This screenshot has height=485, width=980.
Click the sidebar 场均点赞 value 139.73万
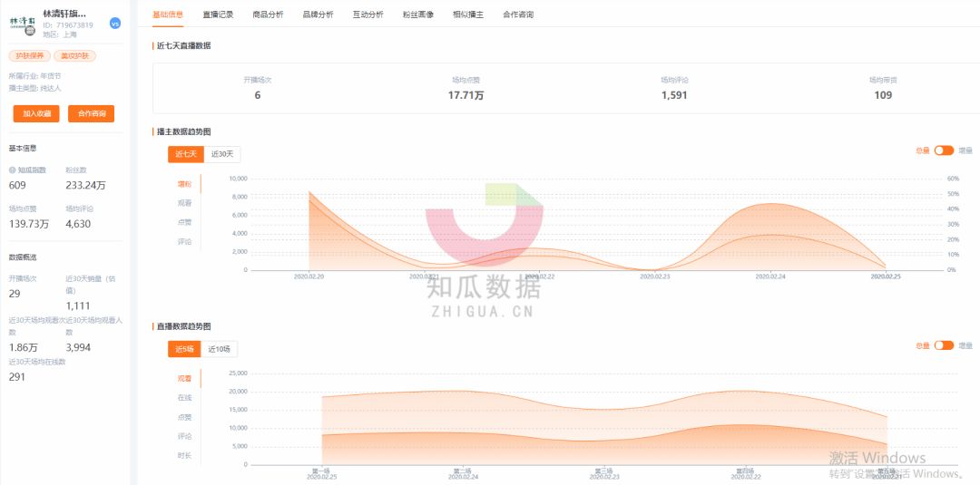29,224
